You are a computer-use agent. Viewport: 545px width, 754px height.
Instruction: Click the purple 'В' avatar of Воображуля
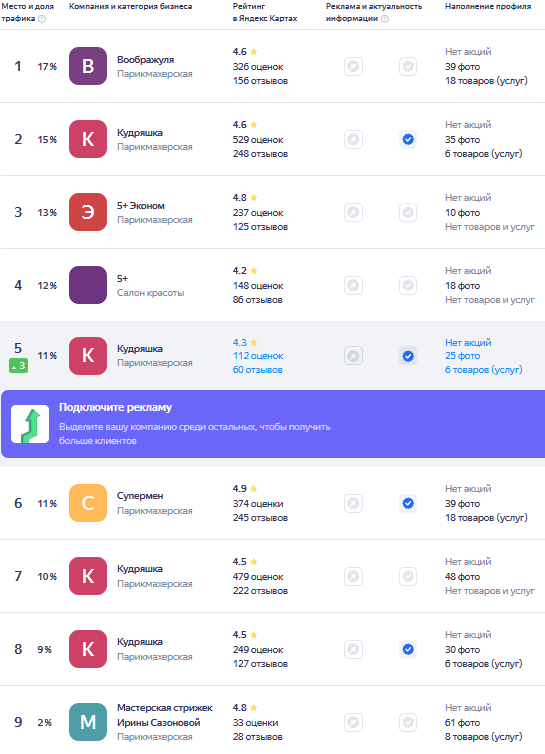coord(88,66)
